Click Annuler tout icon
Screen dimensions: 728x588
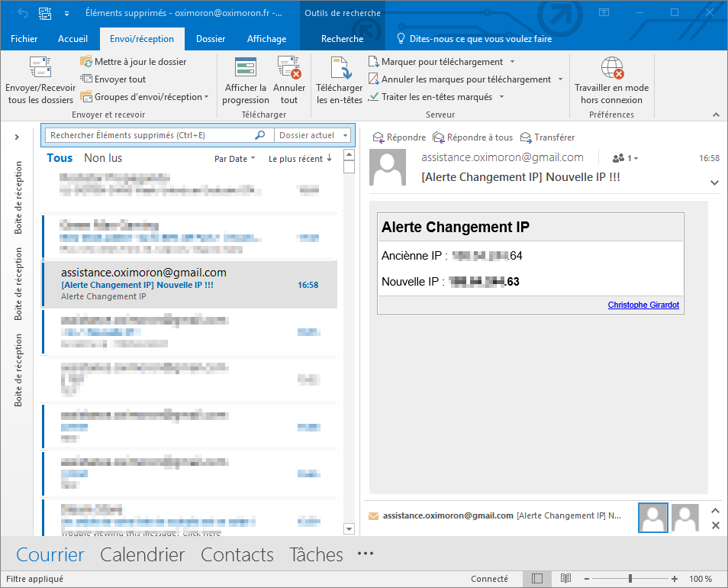(288, 67)
